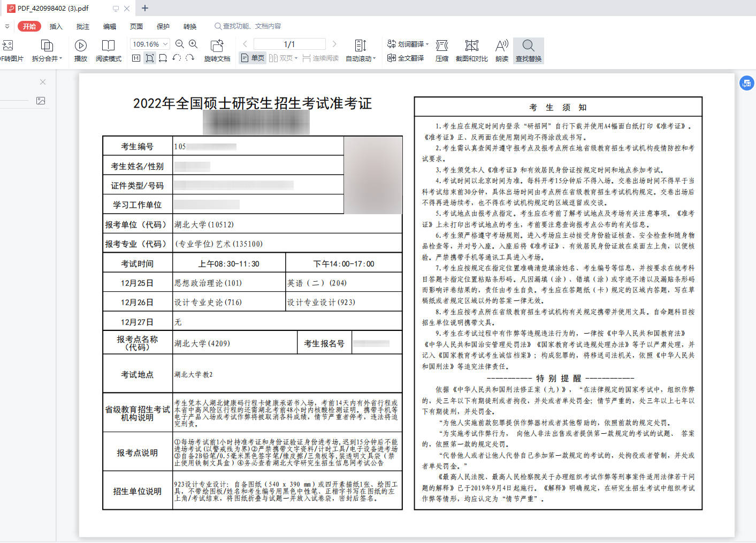756x543 pixels.
Task: Expand the 拆分合并 split-merge dropdown
Action: [x=47, y=50]
